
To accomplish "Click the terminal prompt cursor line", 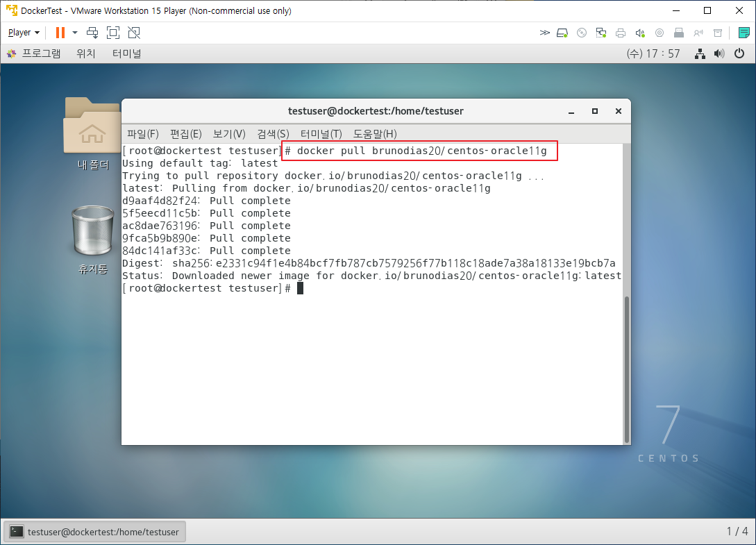I will 212,288.
